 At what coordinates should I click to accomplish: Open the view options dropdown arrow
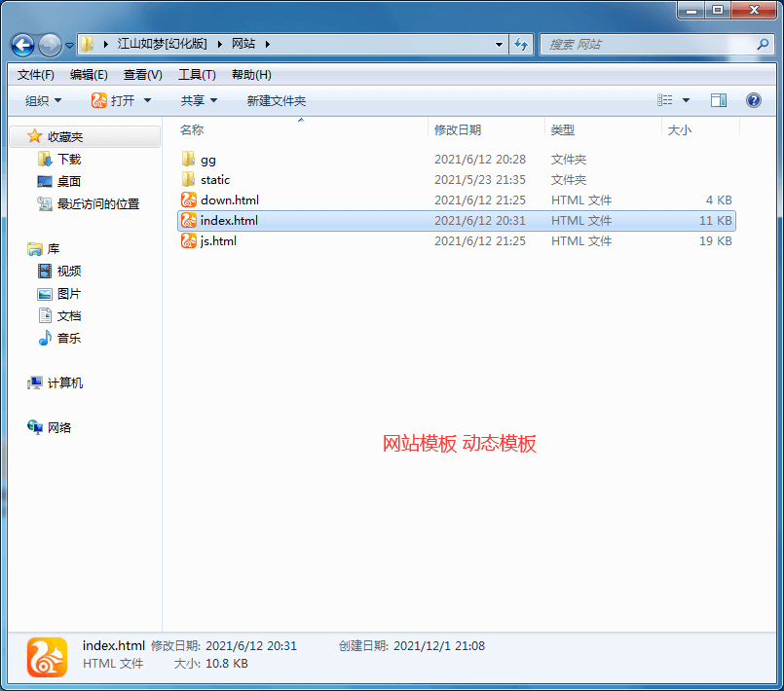[686, 100]
